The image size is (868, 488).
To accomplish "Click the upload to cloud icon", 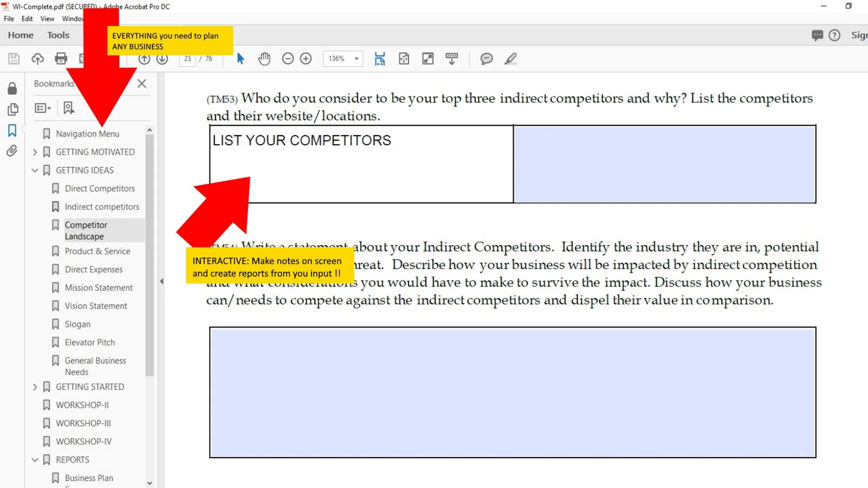I will point(38,59).
